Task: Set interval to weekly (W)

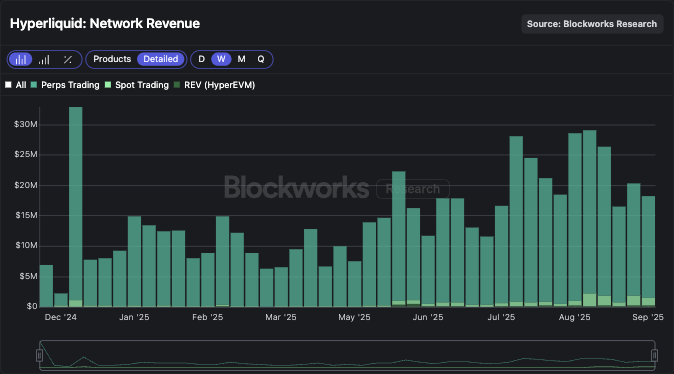Action: click(x=221, y=59)
